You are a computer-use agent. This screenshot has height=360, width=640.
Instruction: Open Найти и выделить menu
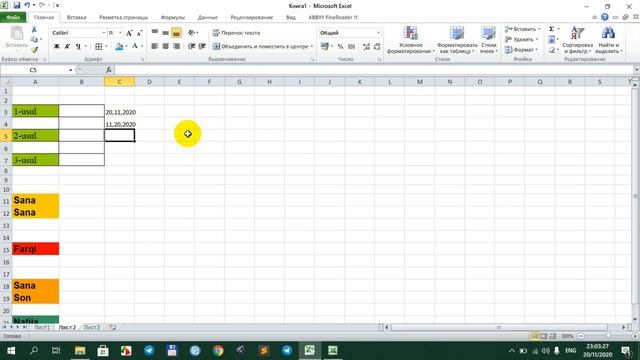tap(608, 40)
